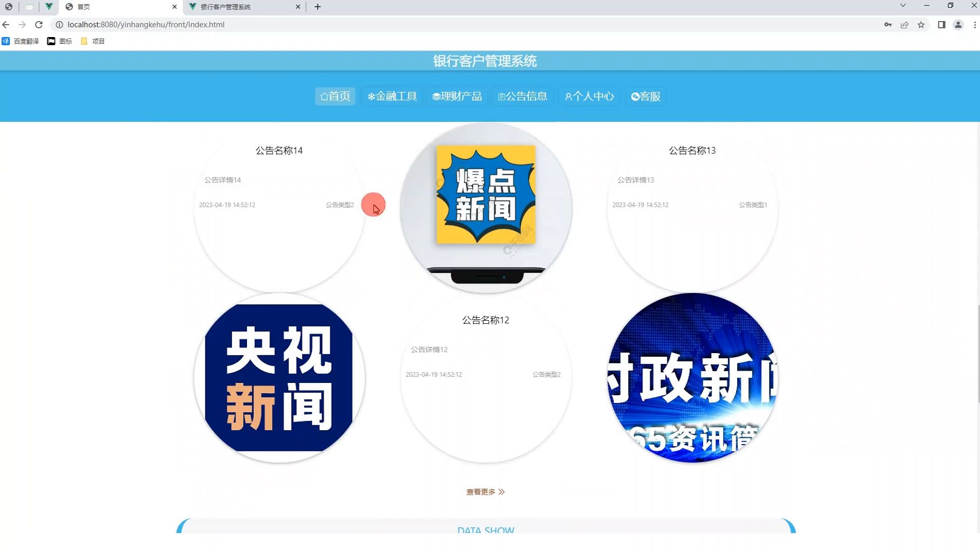Click the 时政新闻 circular image
Viewport: 980px width, 551px height.
tap(692, 378)
